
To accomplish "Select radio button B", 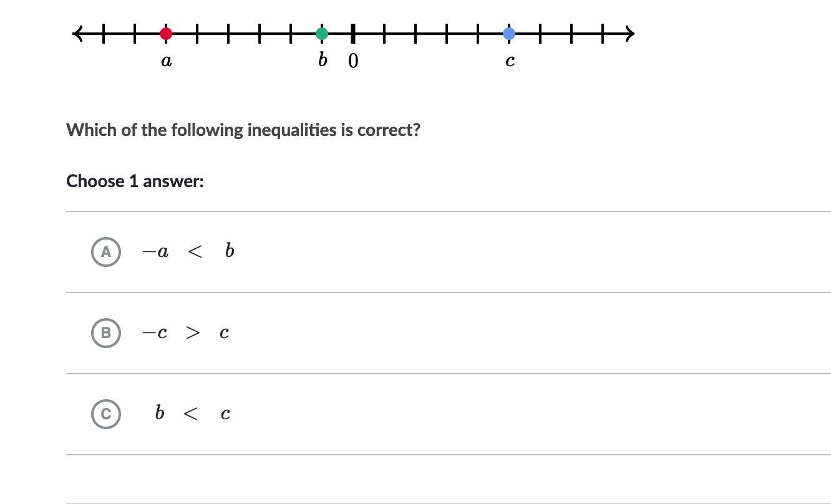I will pyautogui.click(x=106, y=332).
